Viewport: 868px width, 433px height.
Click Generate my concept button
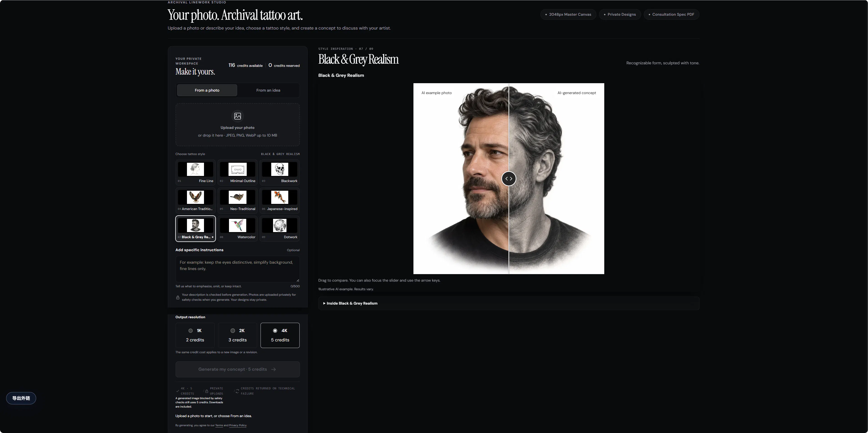pos(238,369)
